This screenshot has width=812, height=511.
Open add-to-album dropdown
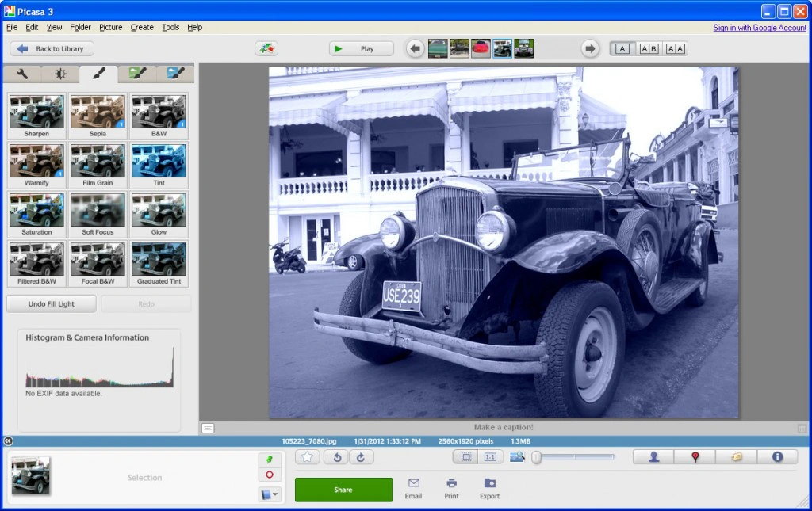[270, 494]
